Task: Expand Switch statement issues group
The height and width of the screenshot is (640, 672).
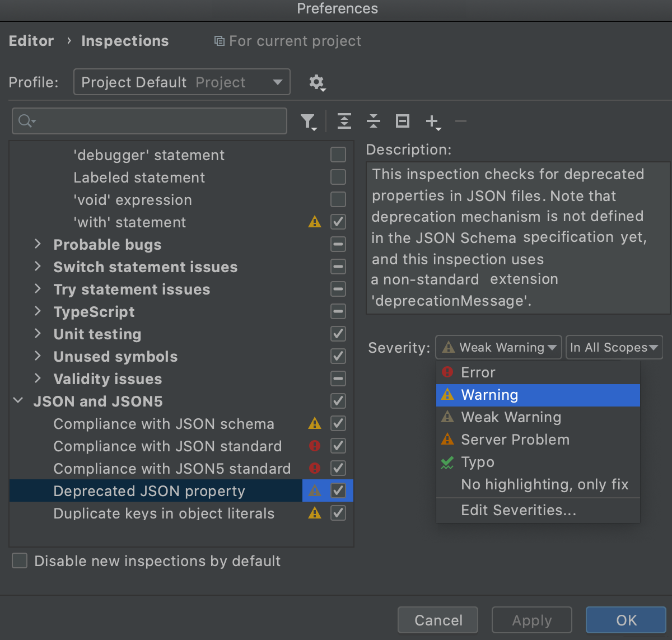Action: pos(38,267)
